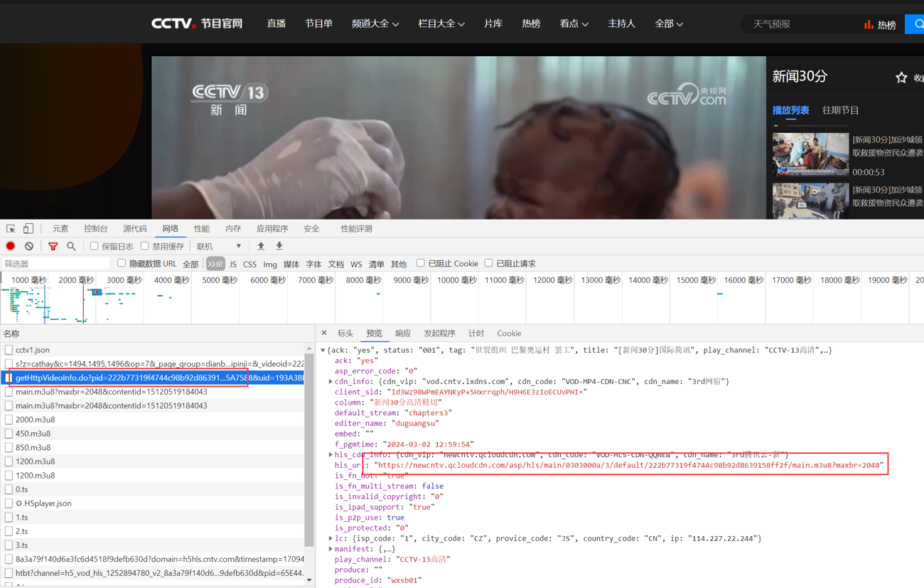The image size is (924, 588).
Task: Open the 直播 link in site navigation
Action: (276, 24)
